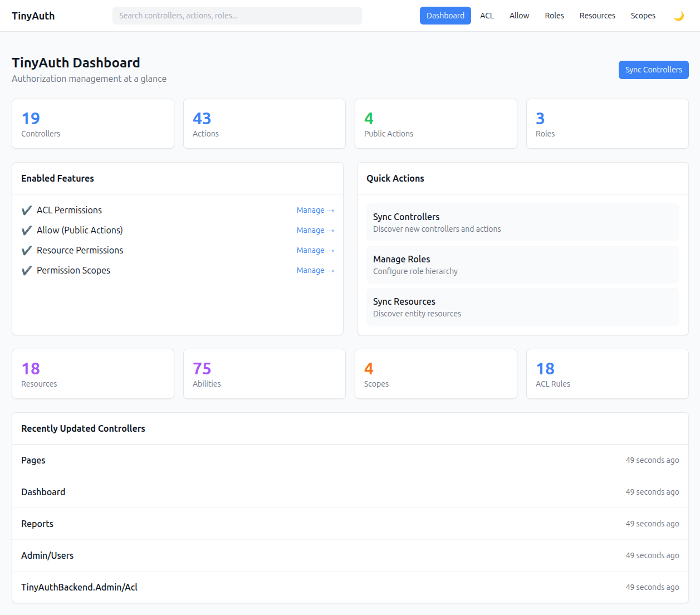Select the TinyAuthBackend.Admin/Acl controller row
700x615 pixels.
point(350,587)
